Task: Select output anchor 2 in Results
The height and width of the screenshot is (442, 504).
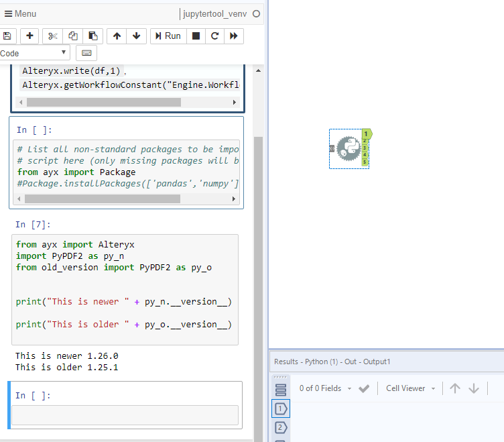Action: click(x=281, y=427)
